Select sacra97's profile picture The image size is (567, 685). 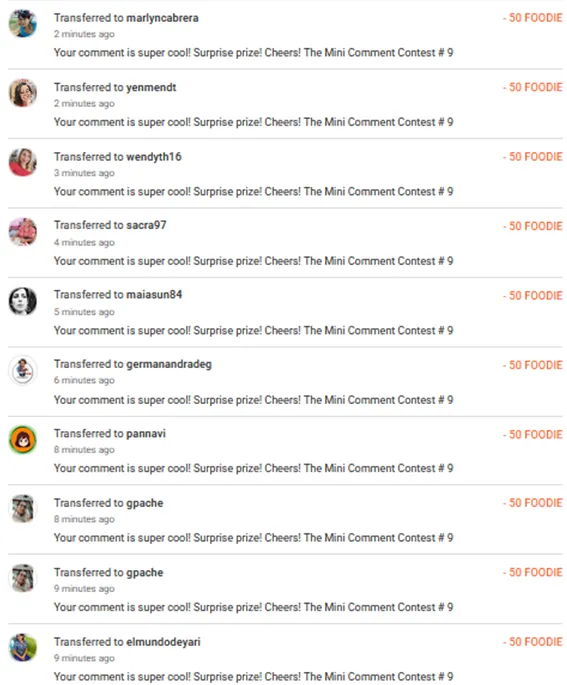coord(23,232)
